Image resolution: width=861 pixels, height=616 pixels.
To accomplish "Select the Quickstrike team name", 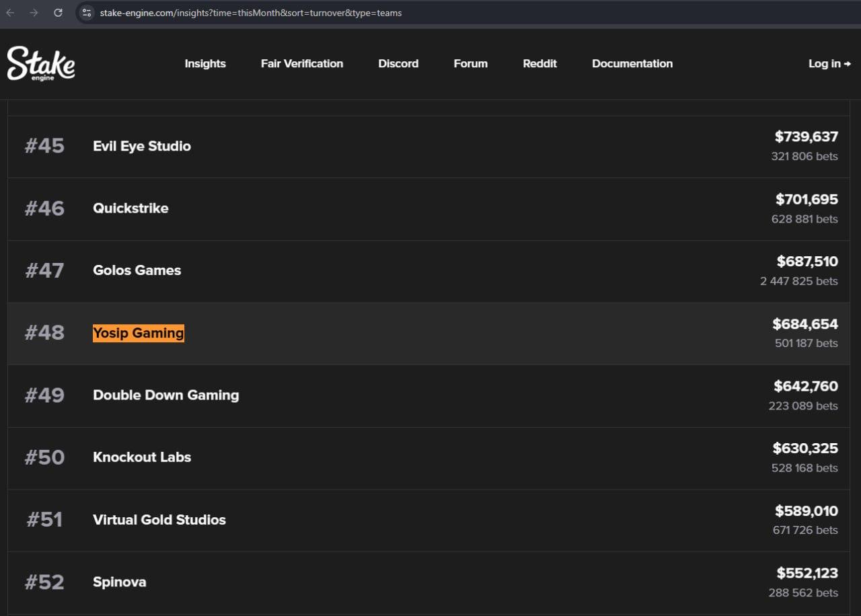I will coord(130,208).
